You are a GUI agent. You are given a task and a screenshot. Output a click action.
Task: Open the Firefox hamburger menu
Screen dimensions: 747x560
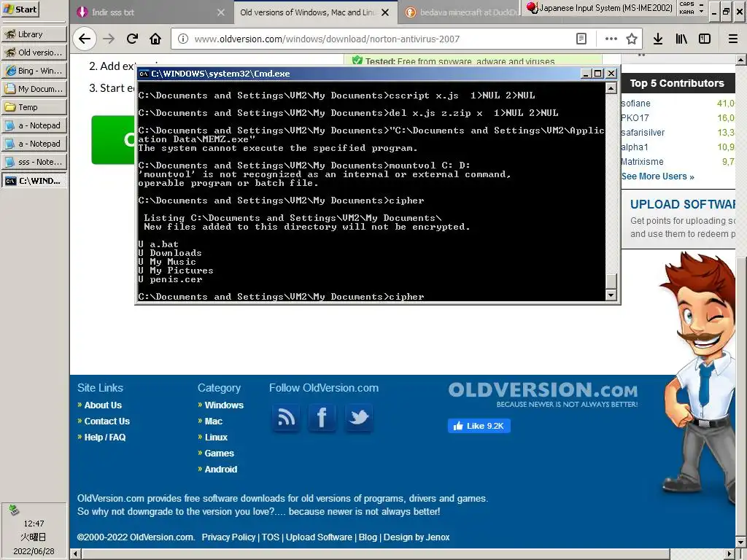tap(733, 39)
